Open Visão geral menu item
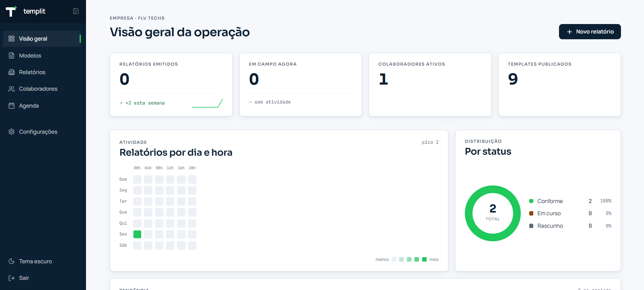The image size is (644, 290). (x=42, y=39)
